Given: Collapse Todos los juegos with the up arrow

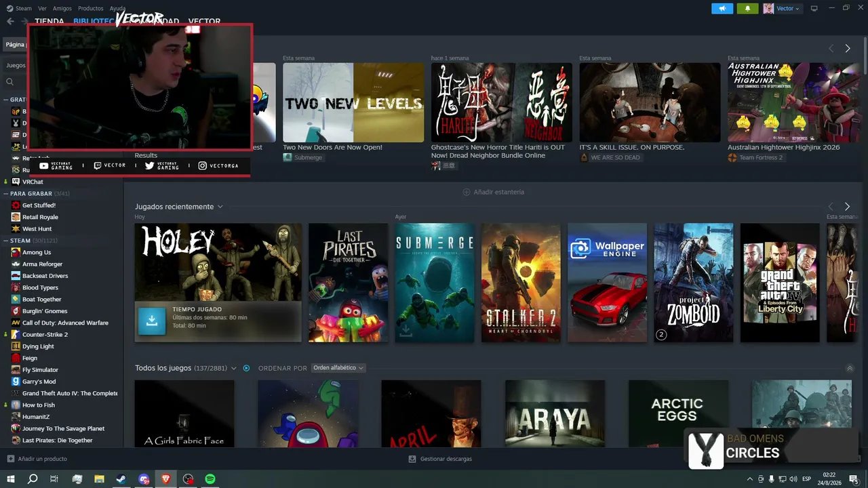Looking at the screenshot, I should click(x=850, y=368).
